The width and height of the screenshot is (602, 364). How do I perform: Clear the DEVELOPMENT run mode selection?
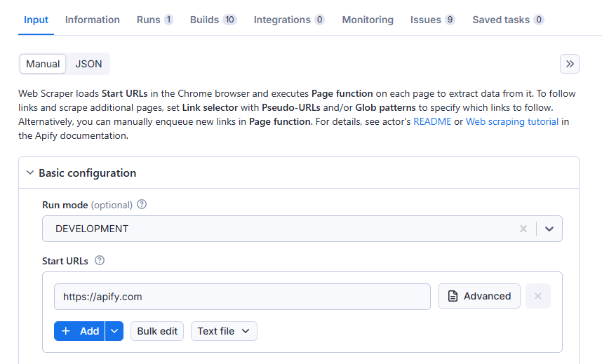(523, 229)
